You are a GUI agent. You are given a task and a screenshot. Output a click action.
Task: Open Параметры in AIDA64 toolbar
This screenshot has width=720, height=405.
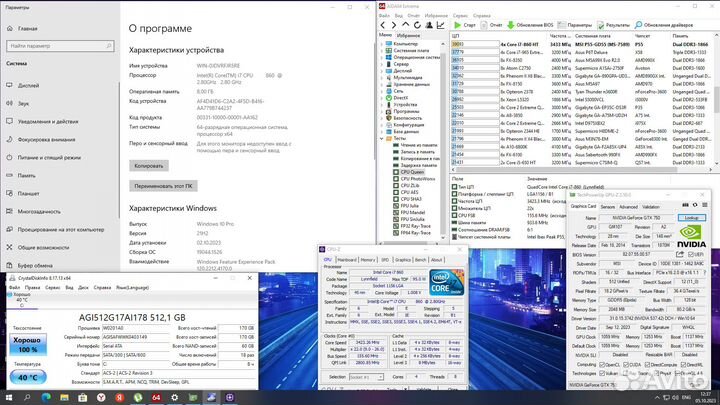point(575,25)
